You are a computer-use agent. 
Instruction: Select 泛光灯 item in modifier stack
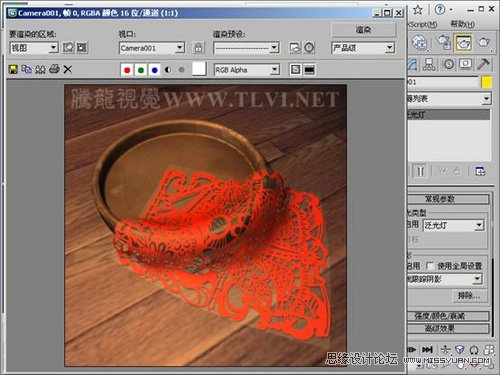449,115
